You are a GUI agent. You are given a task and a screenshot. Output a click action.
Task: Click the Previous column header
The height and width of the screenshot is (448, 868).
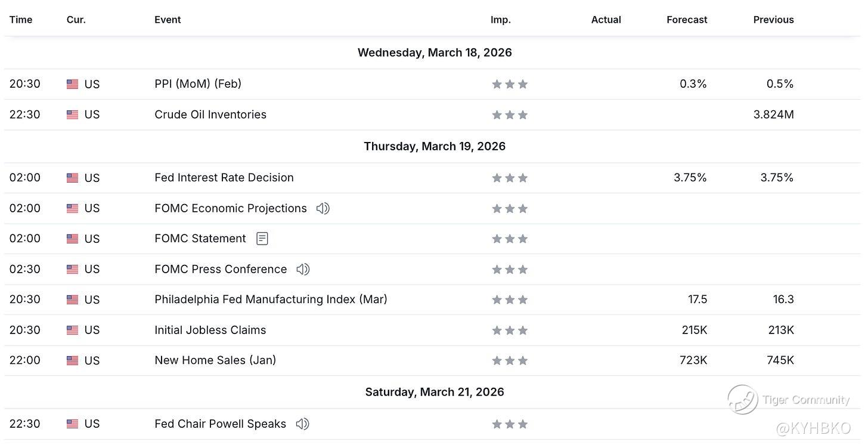tap(773, 20)
